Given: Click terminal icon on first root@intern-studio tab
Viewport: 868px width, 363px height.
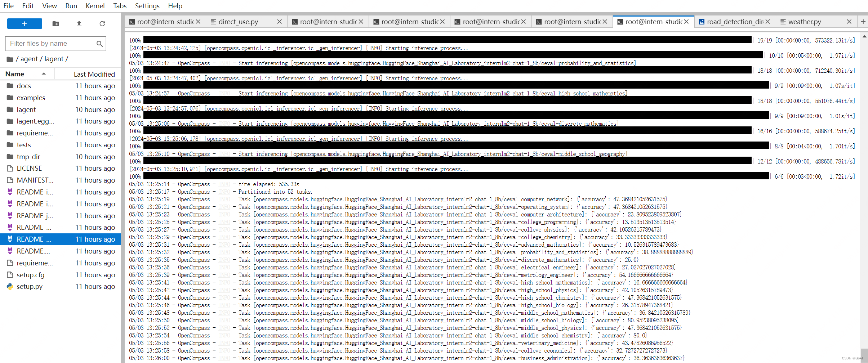Looking at the screenshot, I should (132, 22).
